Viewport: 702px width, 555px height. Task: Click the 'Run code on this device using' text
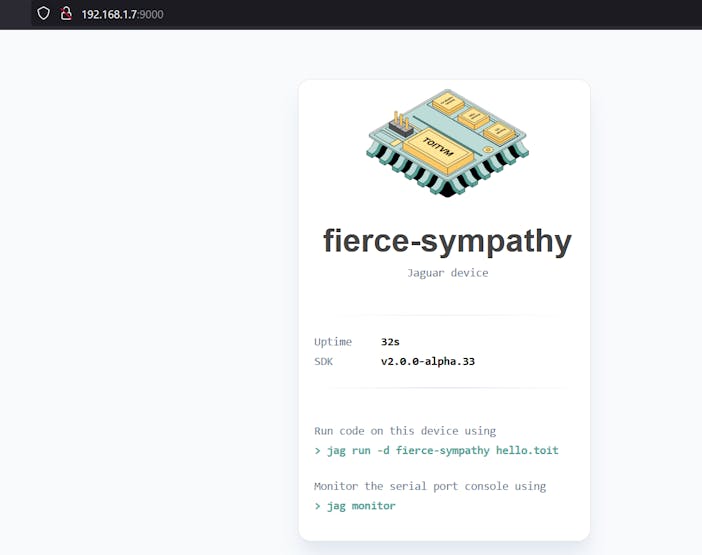405,431
